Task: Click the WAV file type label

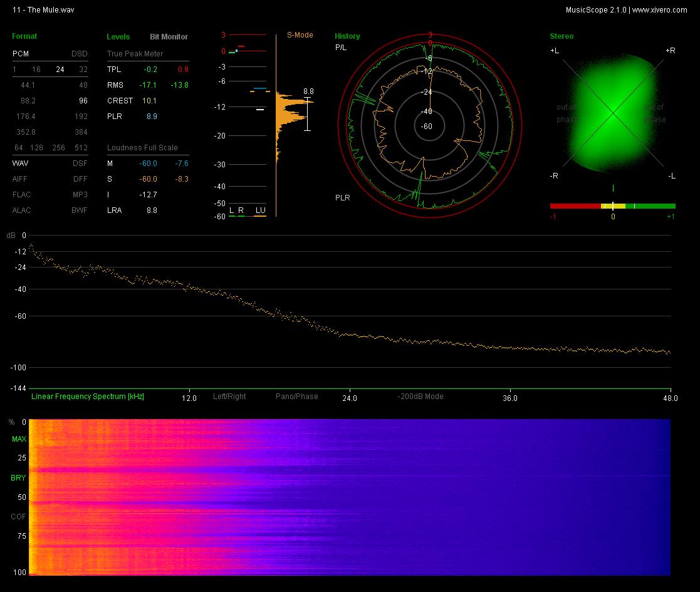Action: click(20, 164)
